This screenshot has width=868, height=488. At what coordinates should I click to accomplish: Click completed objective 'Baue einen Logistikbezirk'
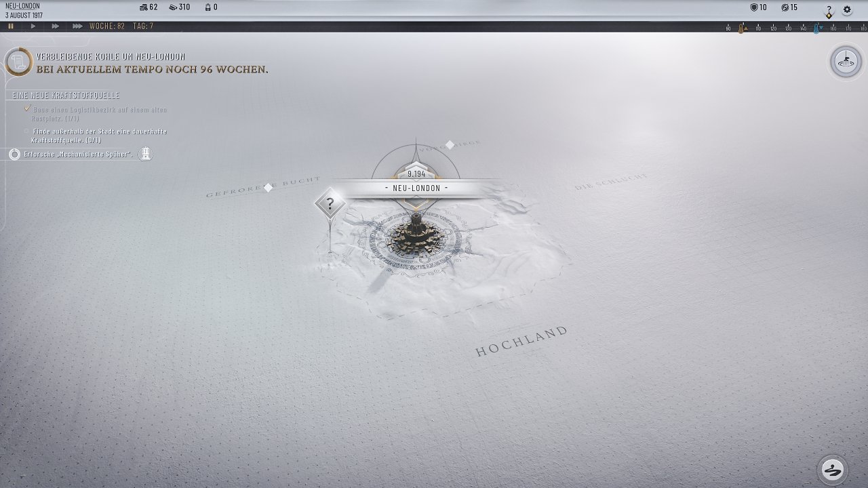pos(98,114)
